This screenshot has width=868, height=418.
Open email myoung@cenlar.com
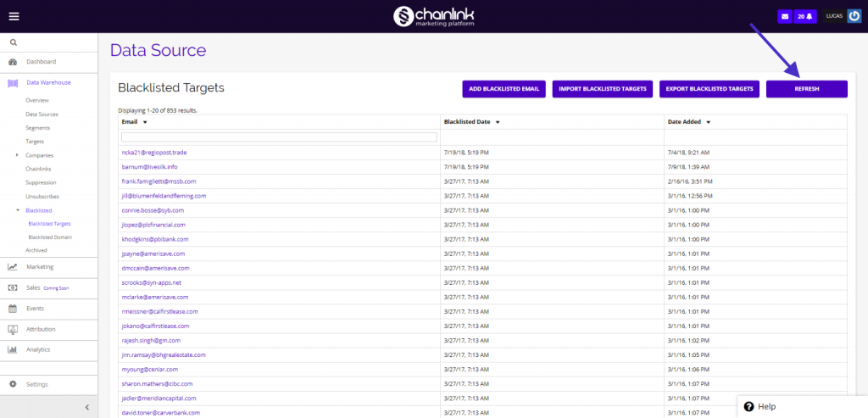pos(148,370)
